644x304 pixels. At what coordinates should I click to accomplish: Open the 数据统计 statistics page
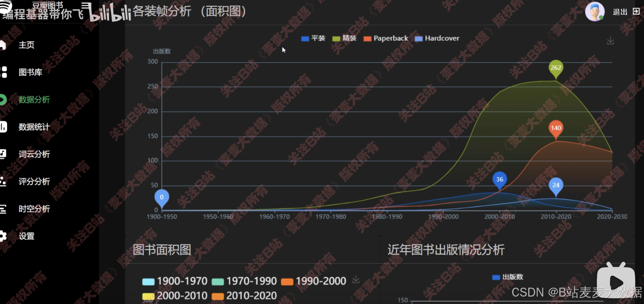34,127
